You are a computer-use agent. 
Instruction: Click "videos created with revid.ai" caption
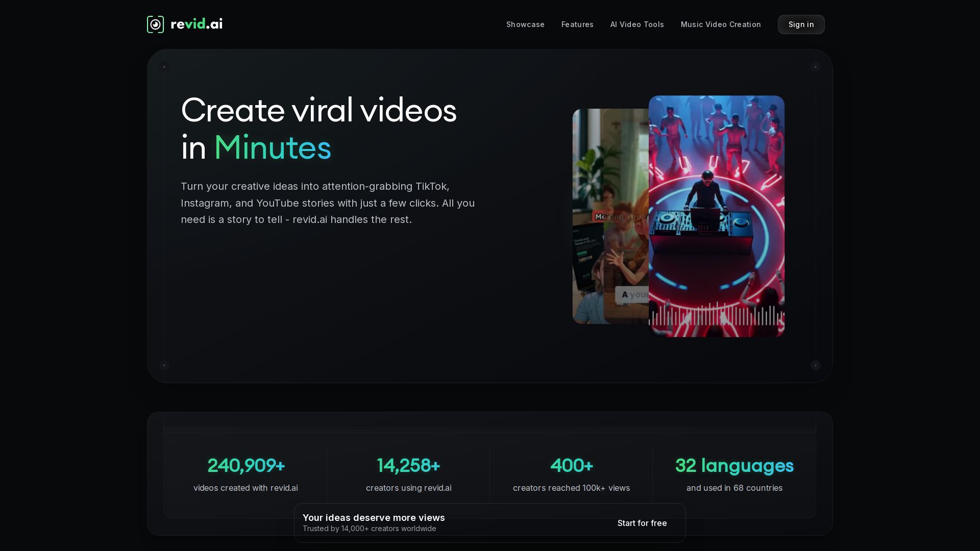(246, 488)
